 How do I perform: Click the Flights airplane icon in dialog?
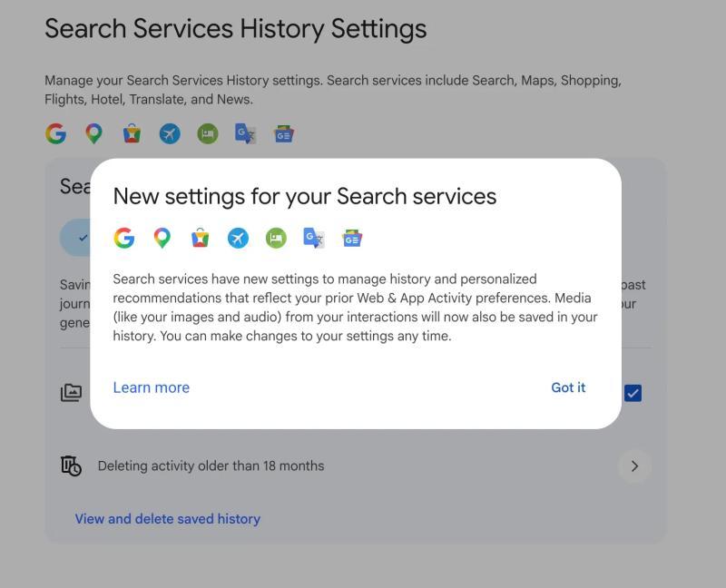pyautogui.click(x=238, y=239)
